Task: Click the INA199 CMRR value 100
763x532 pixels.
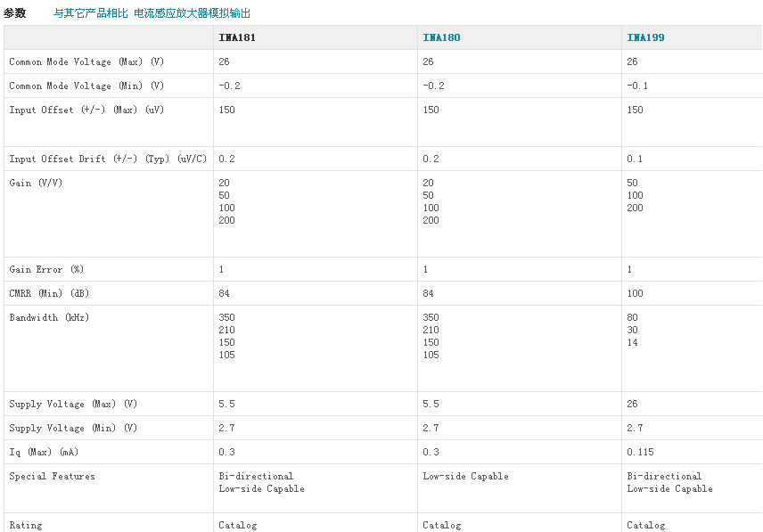Action: (635, 293)
